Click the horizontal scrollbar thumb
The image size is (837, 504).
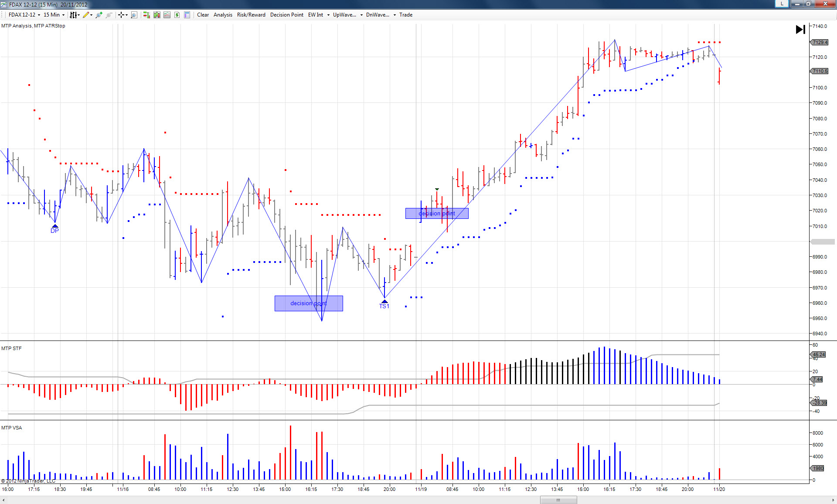coord(558,500)
